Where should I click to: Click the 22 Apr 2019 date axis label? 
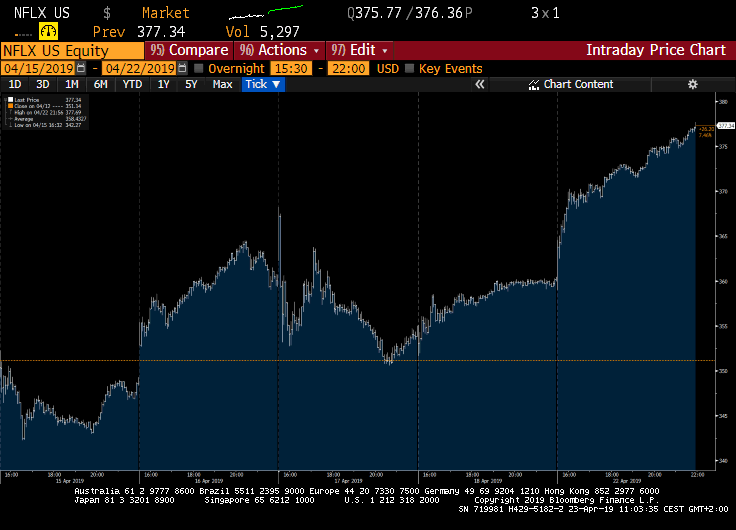click(627, 481)
